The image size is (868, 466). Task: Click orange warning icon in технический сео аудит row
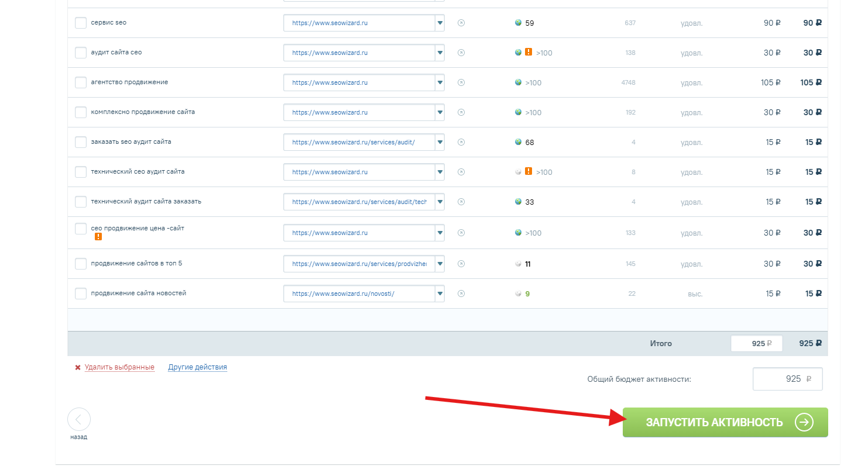point(529,172)
